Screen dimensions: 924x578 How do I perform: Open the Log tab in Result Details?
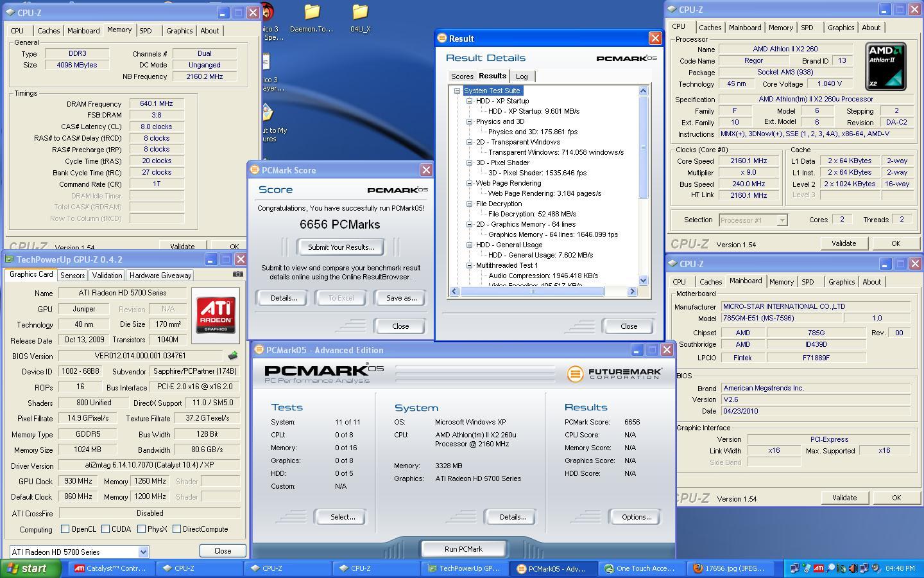522,76
